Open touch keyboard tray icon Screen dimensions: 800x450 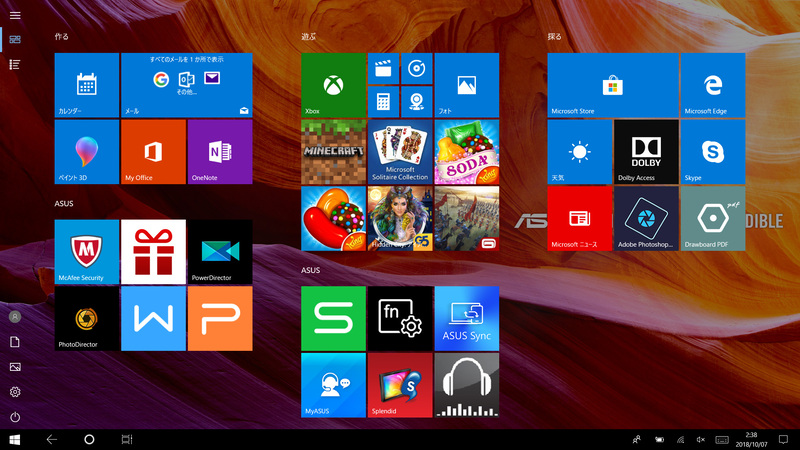pyautogui.click(x=721, y=439)
